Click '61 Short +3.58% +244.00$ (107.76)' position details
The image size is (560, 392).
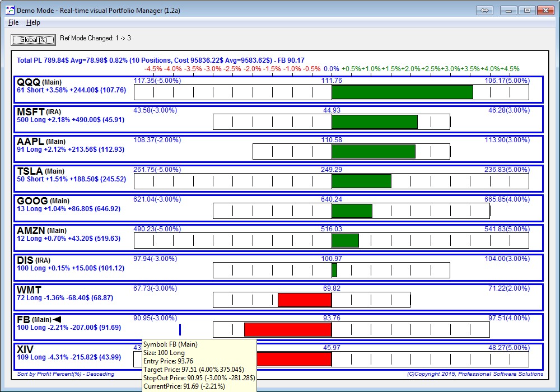point(72,90)
